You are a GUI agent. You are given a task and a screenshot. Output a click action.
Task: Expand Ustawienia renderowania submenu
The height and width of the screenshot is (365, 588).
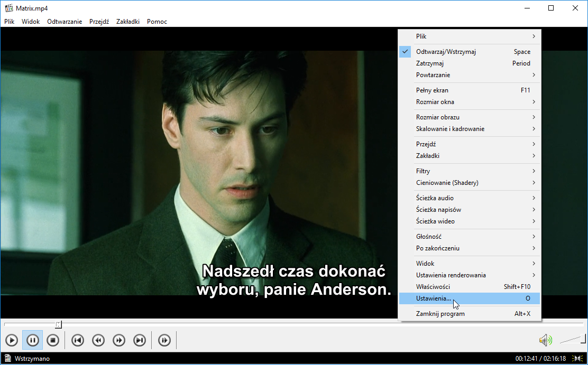coord(469,275)
